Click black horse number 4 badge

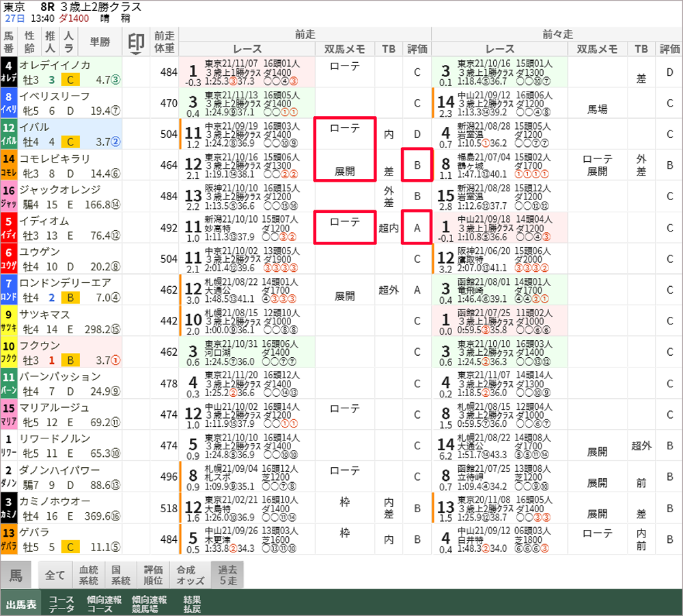(9, 72)
